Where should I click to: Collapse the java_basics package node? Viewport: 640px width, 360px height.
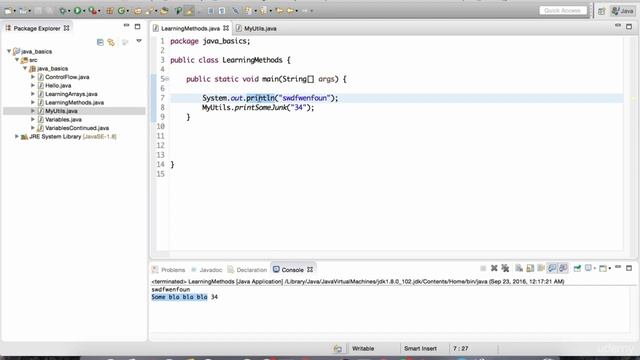pos(25,68)
